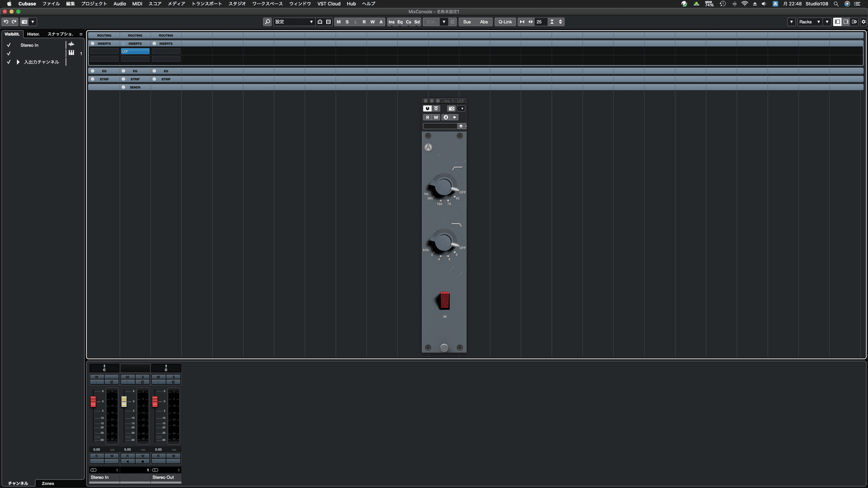This screenshot has width=868, height=488.
Task: Click the undo arrow in the MixConsole toolbar
Action: (x=5, y=22)
